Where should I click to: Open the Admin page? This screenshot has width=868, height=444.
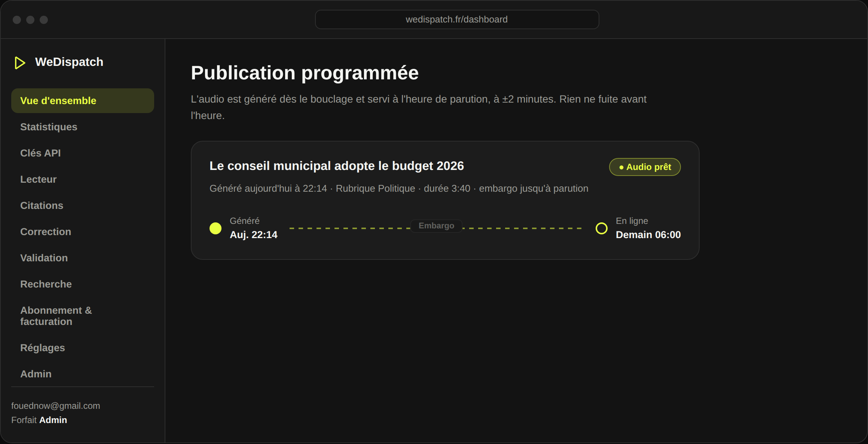83,374
